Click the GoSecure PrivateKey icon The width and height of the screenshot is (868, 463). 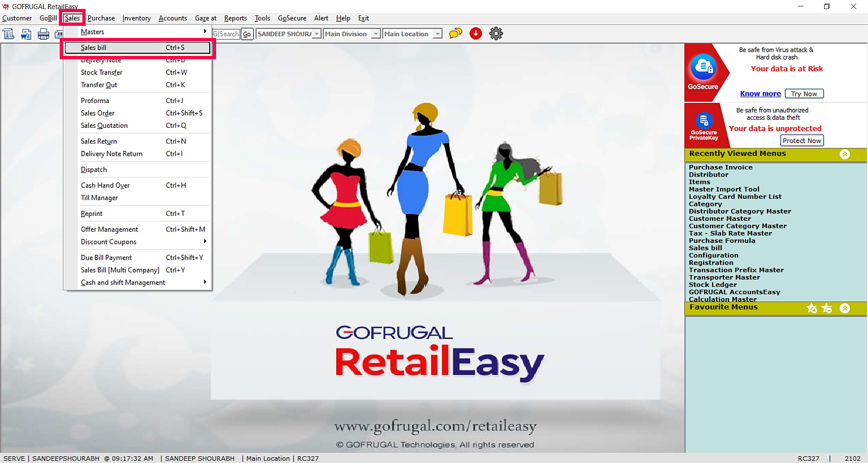[703, 120]
